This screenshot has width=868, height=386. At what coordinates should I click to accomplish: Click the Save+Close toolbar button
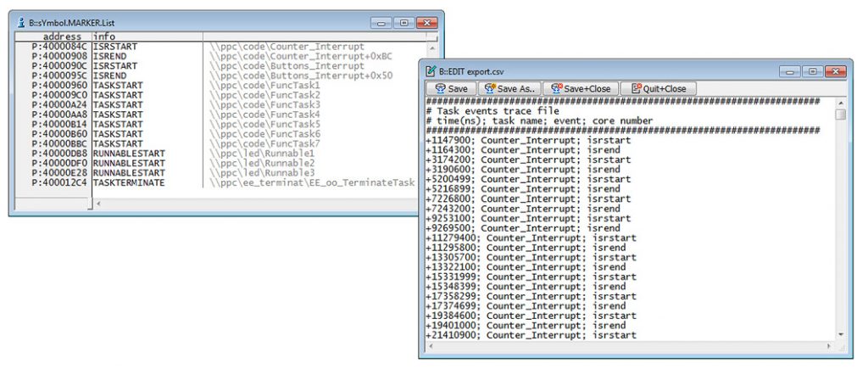[x=580, y=88]
